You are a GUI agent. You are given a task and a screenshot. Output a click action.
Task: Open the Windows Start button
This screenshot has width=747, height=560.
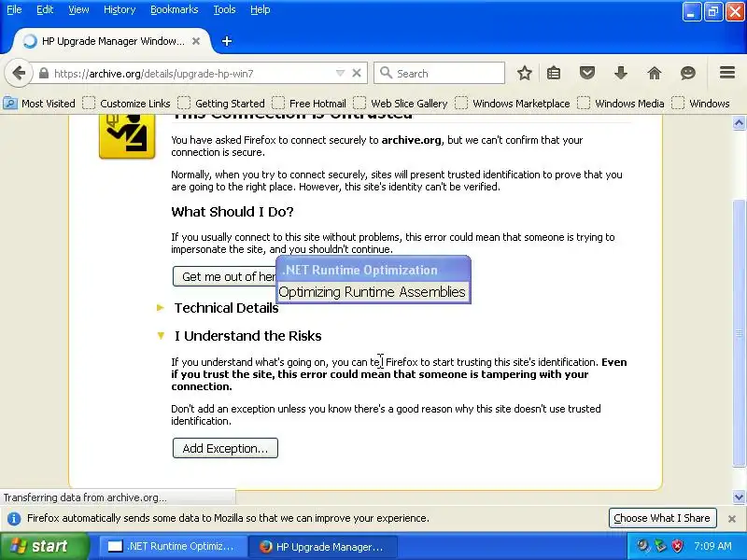click(x=44, y=546)
